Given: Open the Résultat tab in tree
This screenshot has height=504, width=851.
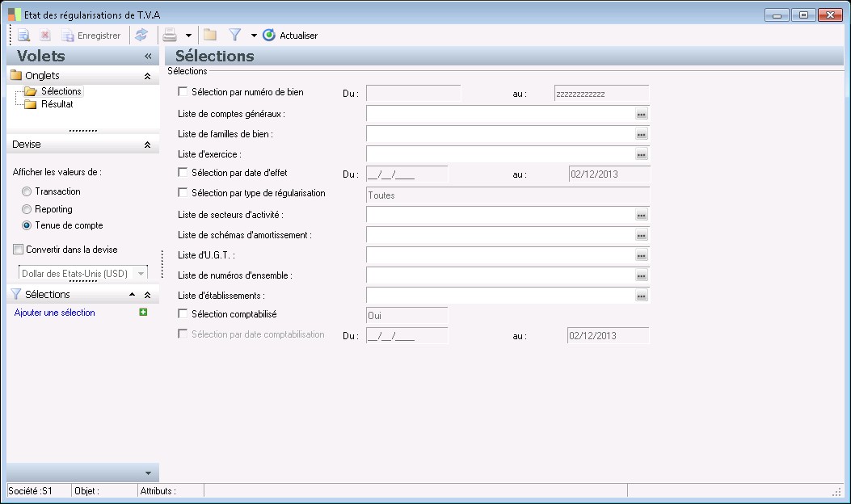Looking at the screenshot, I should click(x=57, y=104).
